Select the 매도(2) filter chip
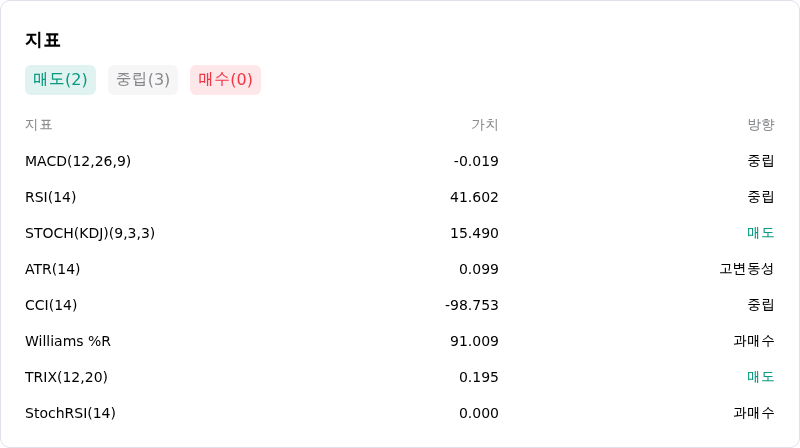The width and height of the screenshot is (800, 448). click(x=60, y=80)
